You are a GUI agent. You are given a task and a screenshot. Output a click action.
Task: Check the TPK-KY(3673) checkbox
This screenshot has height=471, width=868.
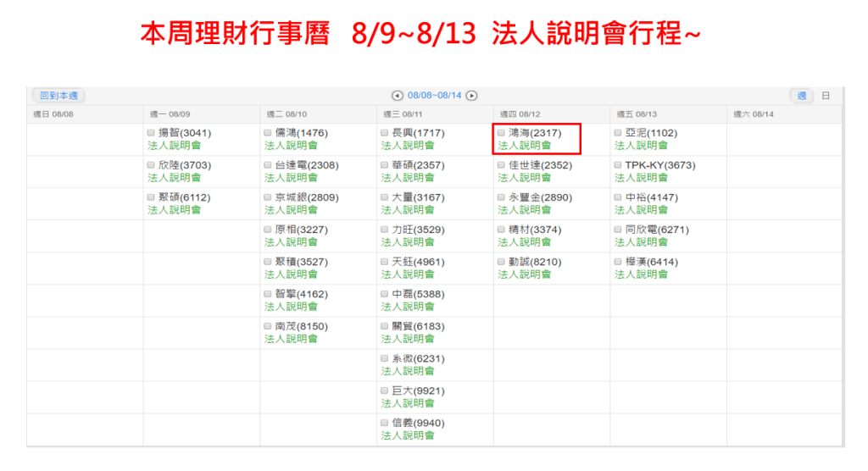pos(618,165)
